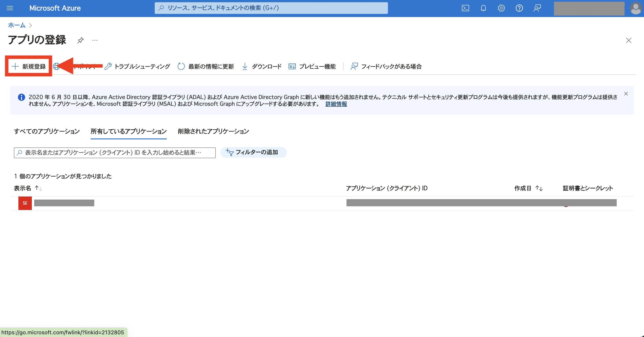Pin アプリの登録 to the dashboard
This screenshot has height=337, width=644.
click(x=80, y=40)
